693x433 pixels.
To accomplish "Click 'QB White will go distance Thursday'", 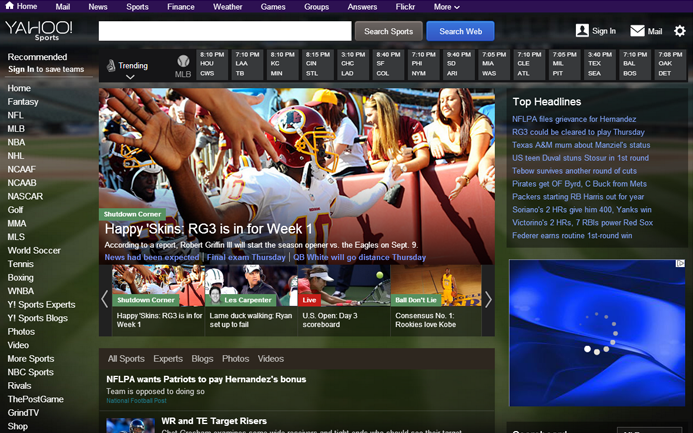I will (359, 257).
